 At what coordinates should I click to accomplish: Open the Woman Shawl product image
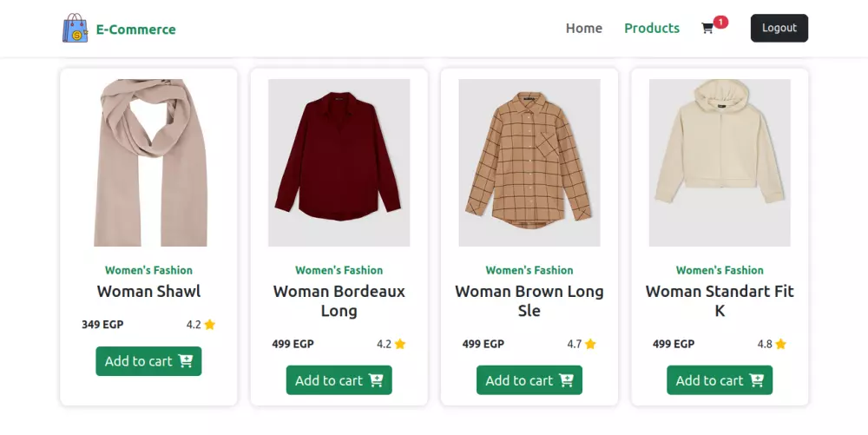pyautogui.click(x=148, y=162)
